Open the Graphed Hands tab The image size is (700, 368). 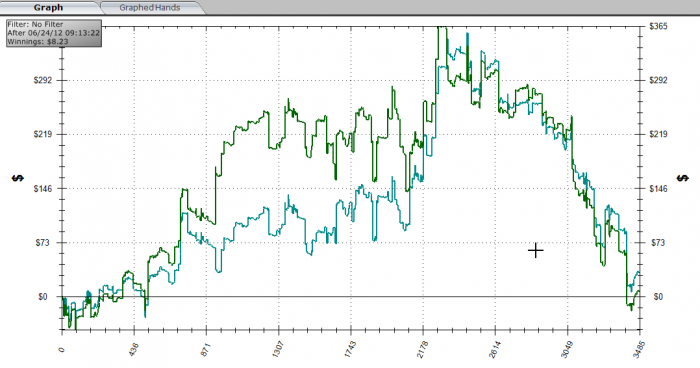[150, 7]
